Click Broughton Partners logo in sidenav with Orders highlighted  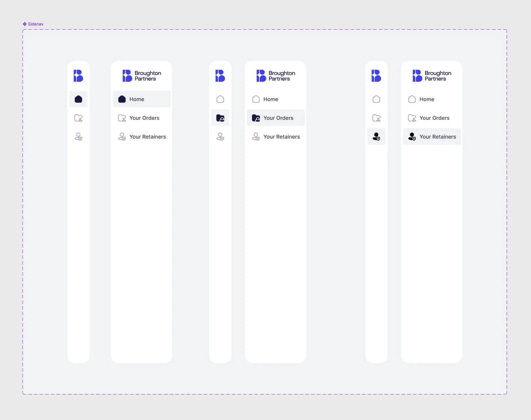pyautogui.click(x=276, y=76)
